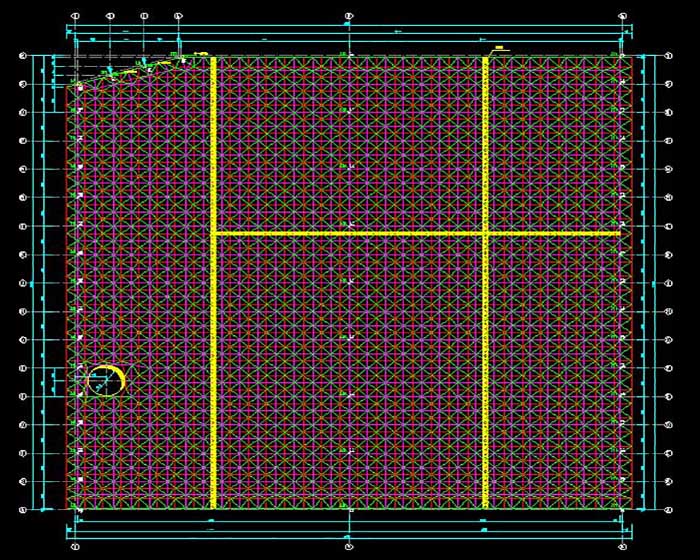Pick the yellow horizontal line across the grid
The height and width of the screenshot is (560, 700).
click(350, 233)
